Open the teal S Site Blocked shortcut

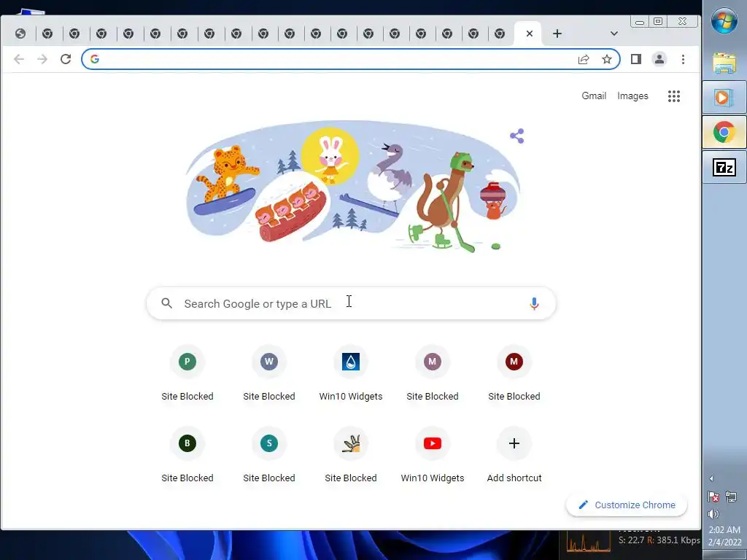[268, 456]
